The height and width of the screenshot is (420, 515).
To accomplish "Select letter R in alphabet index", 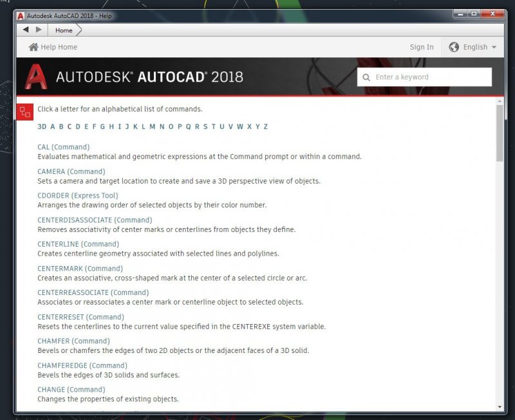I will [197, 126].
